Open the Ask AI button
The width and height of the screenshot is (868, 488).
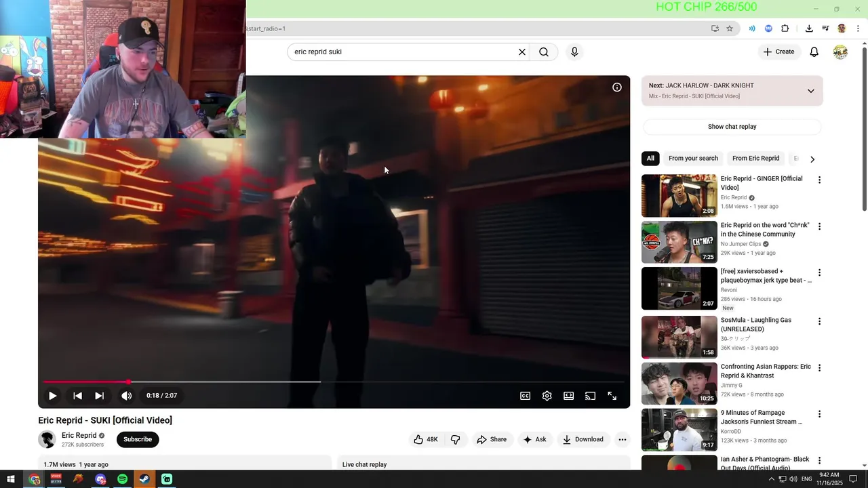(x=534, y=439)
